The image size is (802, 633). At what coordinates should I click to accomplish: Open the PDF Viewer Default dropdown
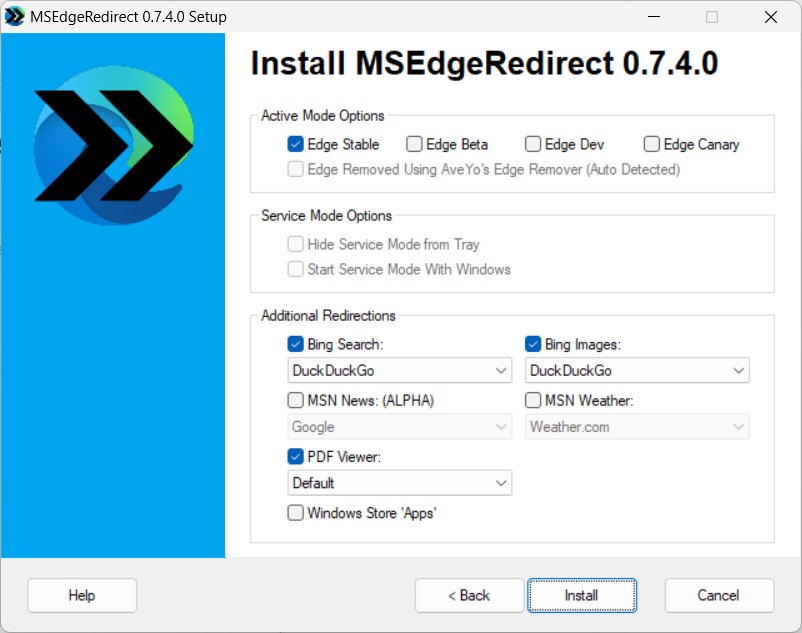point(400,483)
